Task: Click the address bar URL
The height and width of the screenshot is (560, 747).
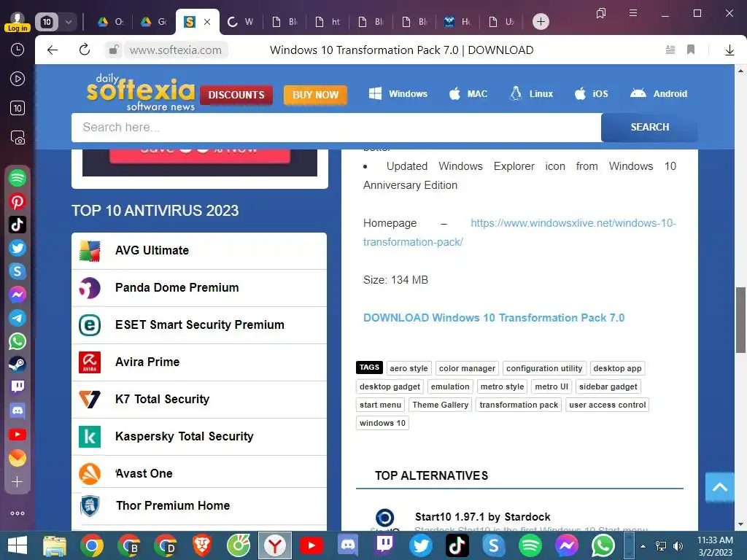Action: pos(175,50)
